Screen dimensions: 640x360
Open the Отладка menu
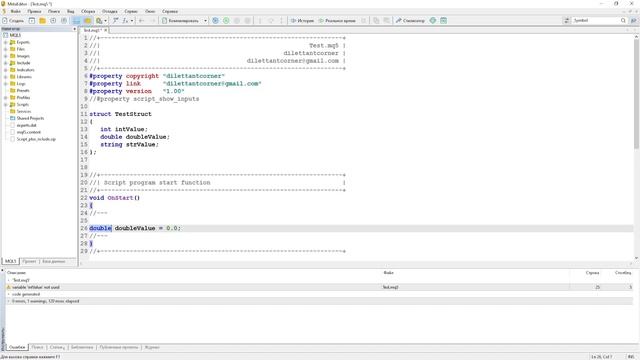coord(109,11)
